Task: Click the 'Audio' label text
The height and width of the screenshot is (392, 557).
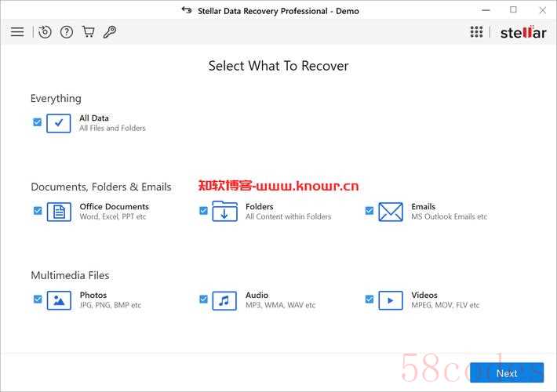Action: (x=257, y=295)
